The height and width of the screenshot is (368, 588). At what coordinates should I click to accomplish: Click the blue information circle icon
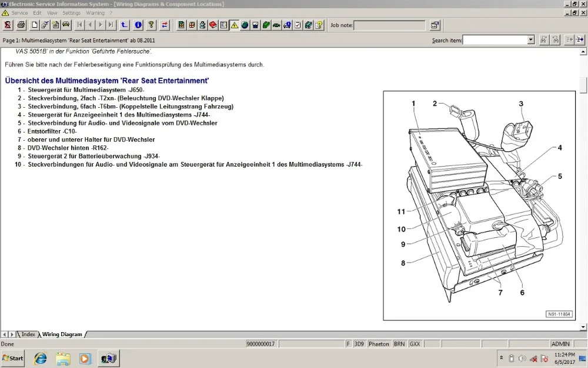coord(138,25)
